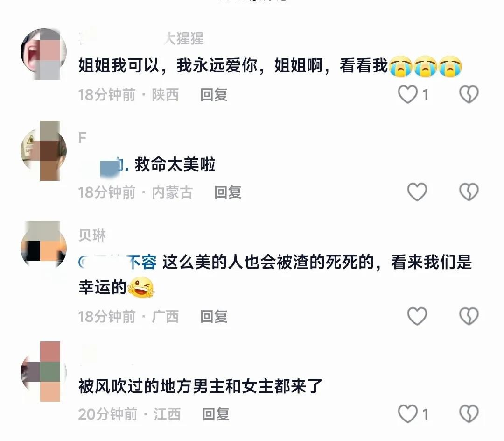The height and width of the screenshot is (441, 504).
Task: Tap 回复 under 贝琳's comment
Action: [214, 317]
